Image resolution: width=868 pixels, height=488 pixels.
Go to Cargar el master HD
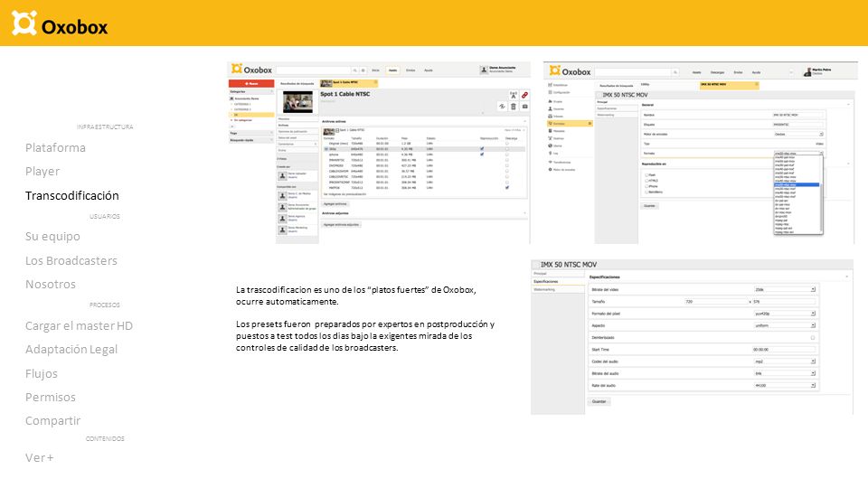[79, 326]
